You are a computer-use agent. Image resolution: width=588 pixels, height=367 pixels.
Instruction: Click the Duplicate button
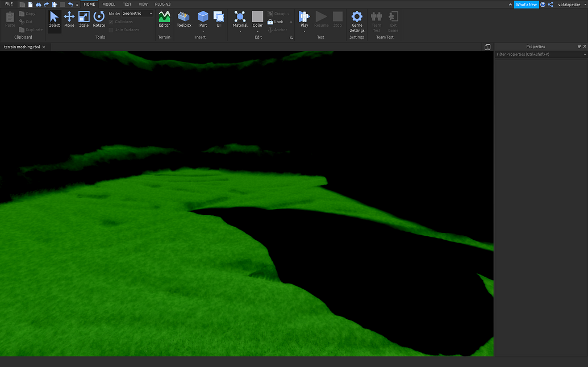[x=31, y=30]
